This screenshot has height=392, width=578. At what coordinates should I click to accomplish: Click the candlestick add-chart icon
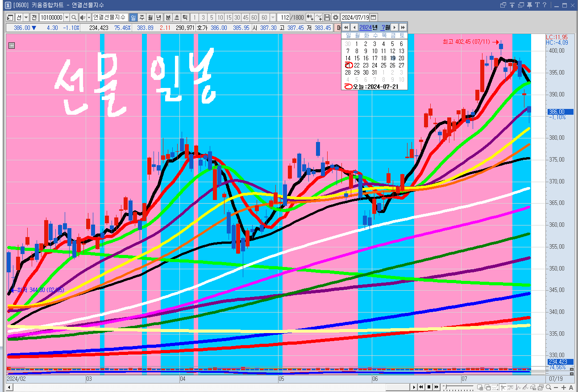pos(310,17)
